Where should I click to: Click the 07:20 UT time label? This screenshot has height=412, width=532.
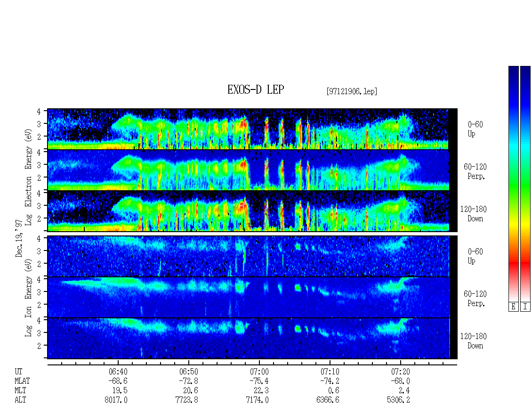[400, 372]
